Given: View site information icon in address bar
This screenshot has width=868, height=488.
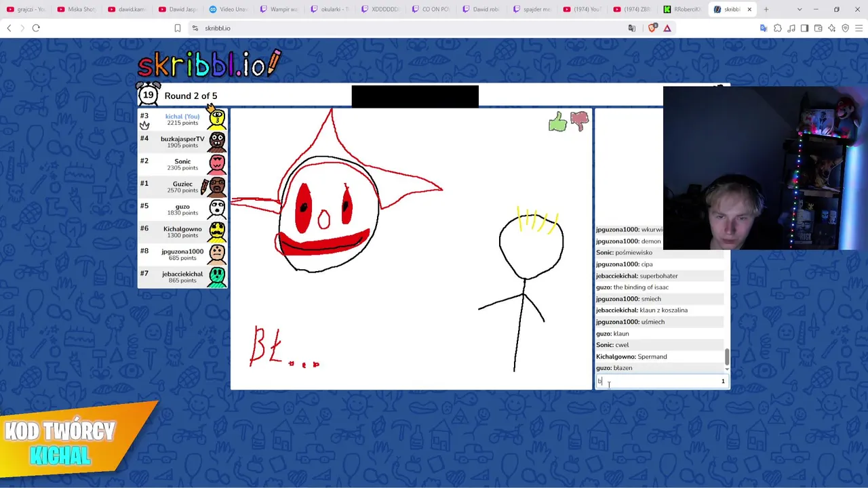Looking at the screenshot, I should click(195, 28).
